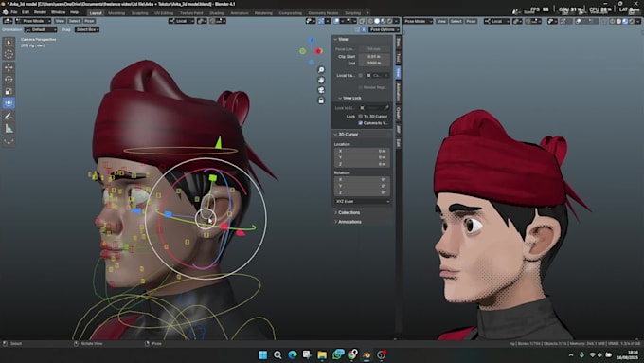Open the Pose Options dropdown

pyautogui.click(x=384, y=29)
